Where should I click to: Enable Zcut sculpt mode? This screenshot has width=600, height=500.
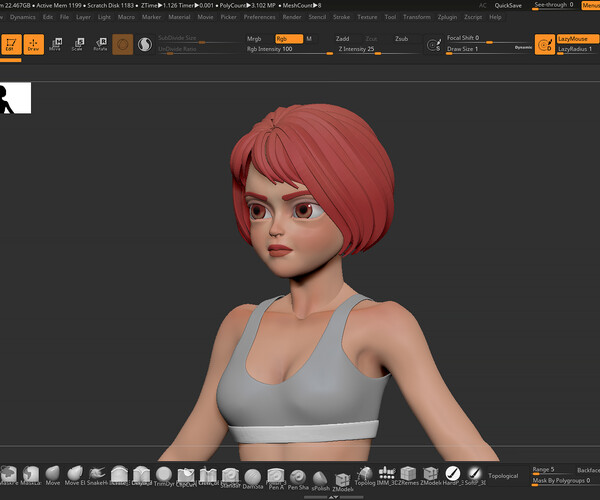pyautogui.click(x=371, y=39)
